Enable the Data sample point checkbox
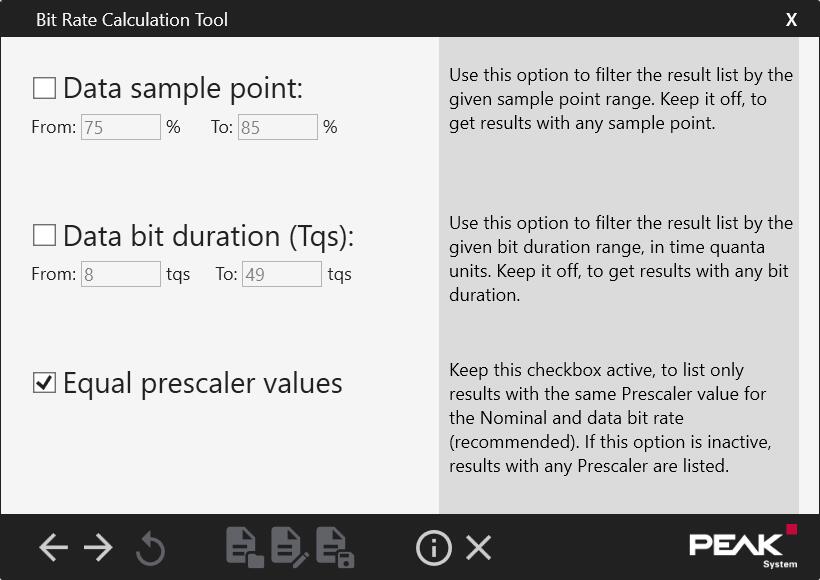 tap(44, 88)
